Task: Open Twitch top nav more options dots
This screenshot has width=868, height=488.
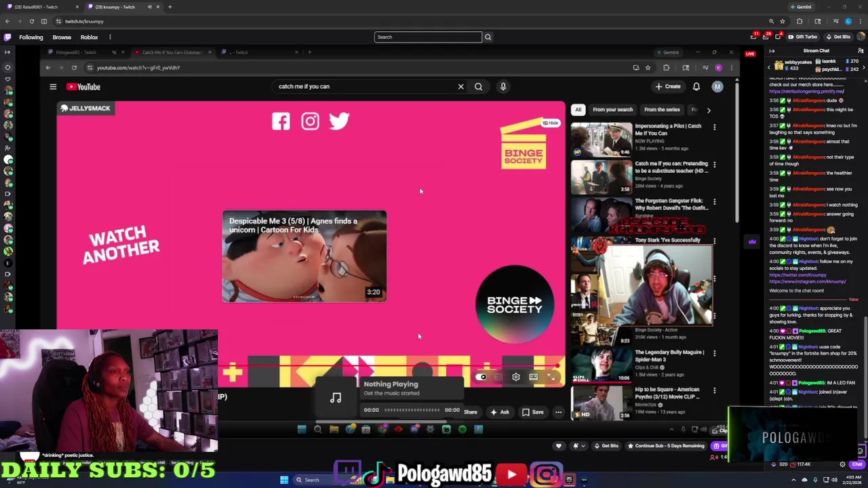Action: pos(110,37)
